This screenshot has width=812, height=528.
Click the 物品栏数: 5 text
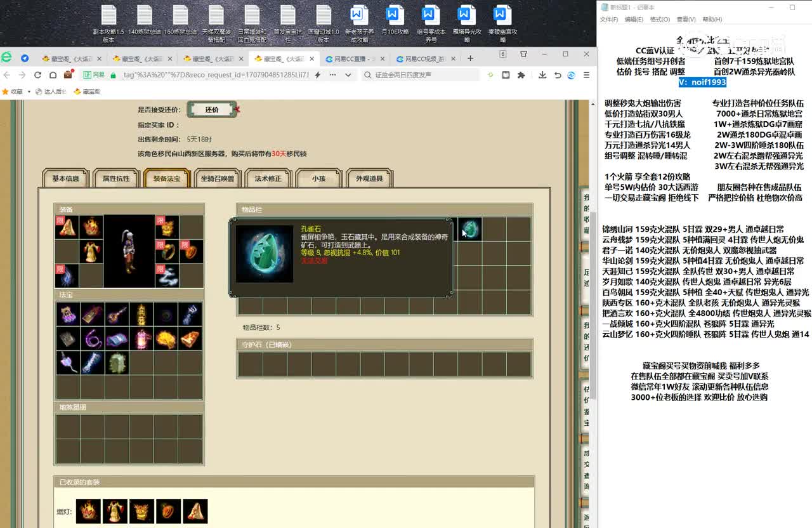pyautogui.click(x=261, y=327)
